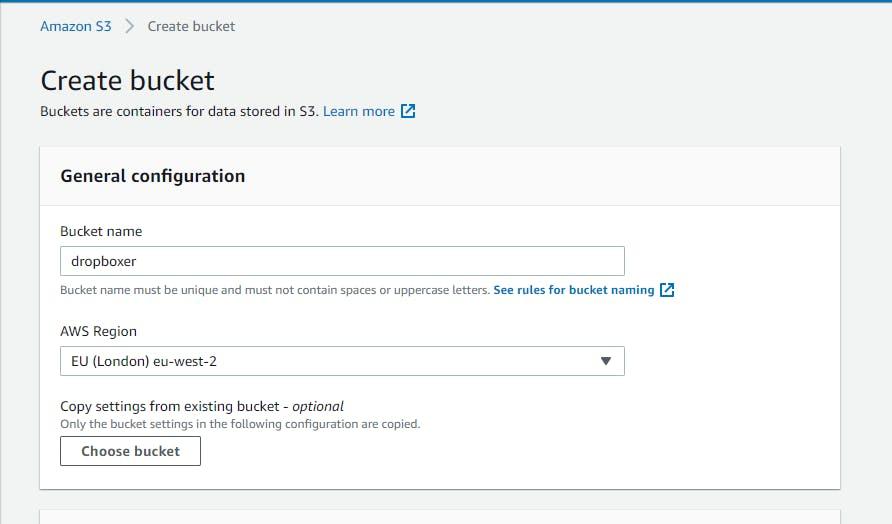Image resolution: width=892 pixels, height=524 pixels.
Task: Focus the Bucket name input containing dropboxer
Action: pos(342,261)
